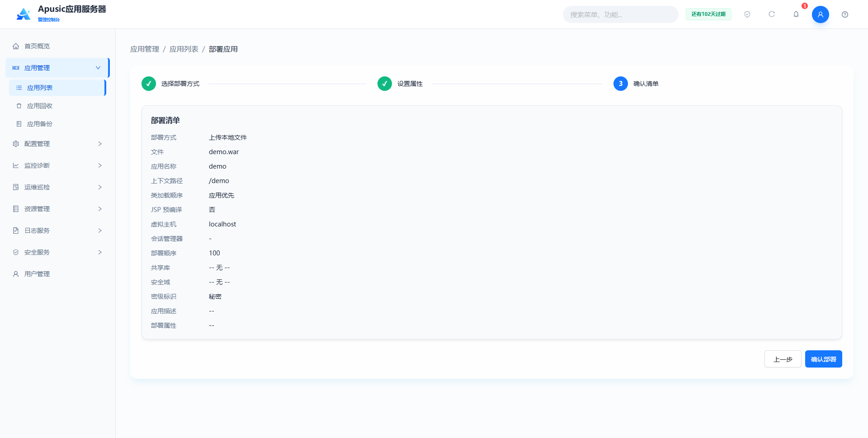Click the 还有102天过期 license badge
Screen dimensions: 868x438
[708, 14]
